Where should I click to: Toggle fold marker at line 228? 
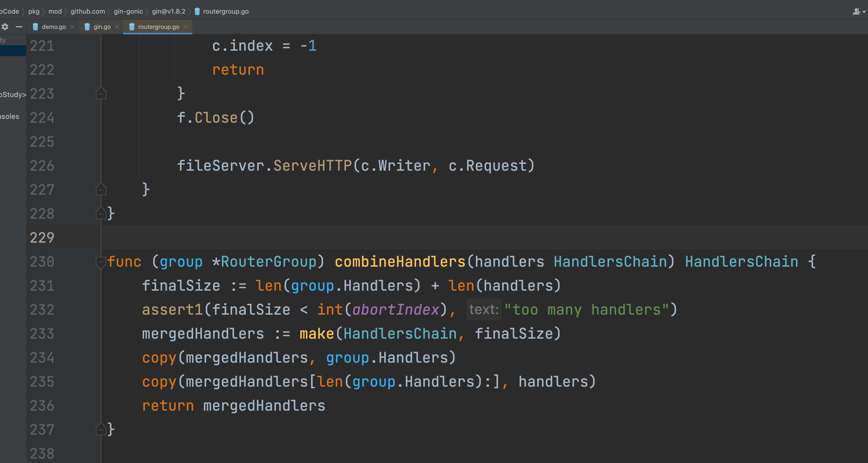[x=101, y=213]
